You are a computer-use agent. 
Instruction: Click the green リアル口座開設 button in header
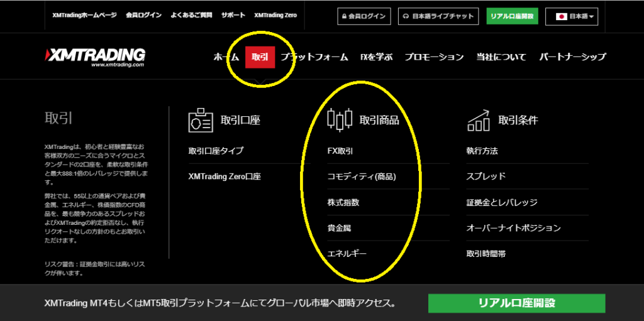pyautogui.click(x=512, y=16)
